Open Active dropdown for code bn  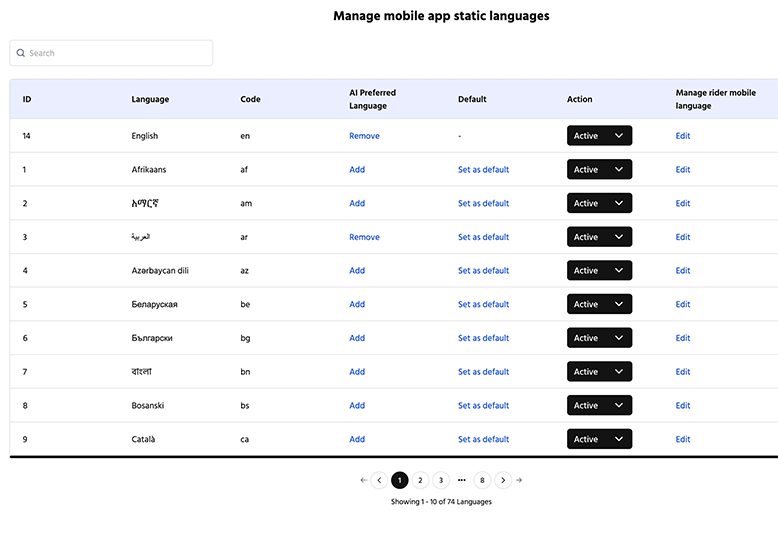(x=599, y=372)
